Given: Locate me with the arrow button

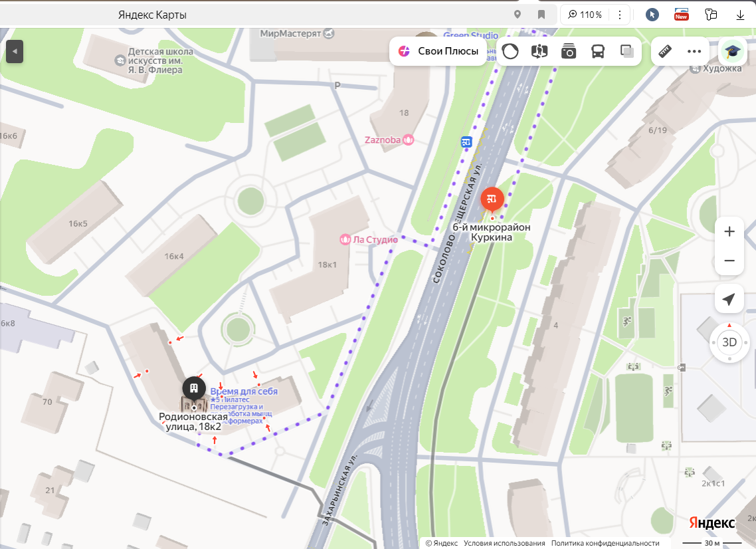Looking at the screenshot, I should click(x=729, y=299).
